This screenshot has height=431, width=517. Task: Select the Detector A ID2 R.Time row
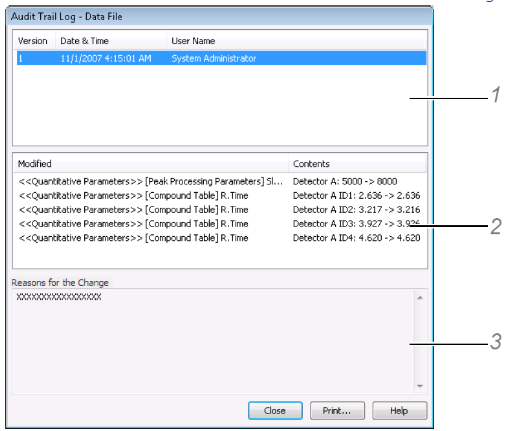click(220, 210)
